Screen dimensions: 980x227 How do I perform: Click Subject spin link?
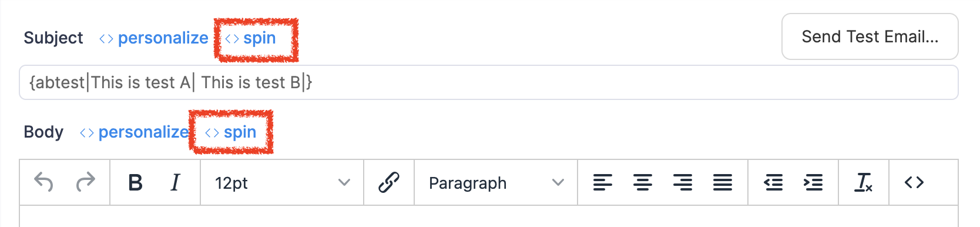coord(250,38)
